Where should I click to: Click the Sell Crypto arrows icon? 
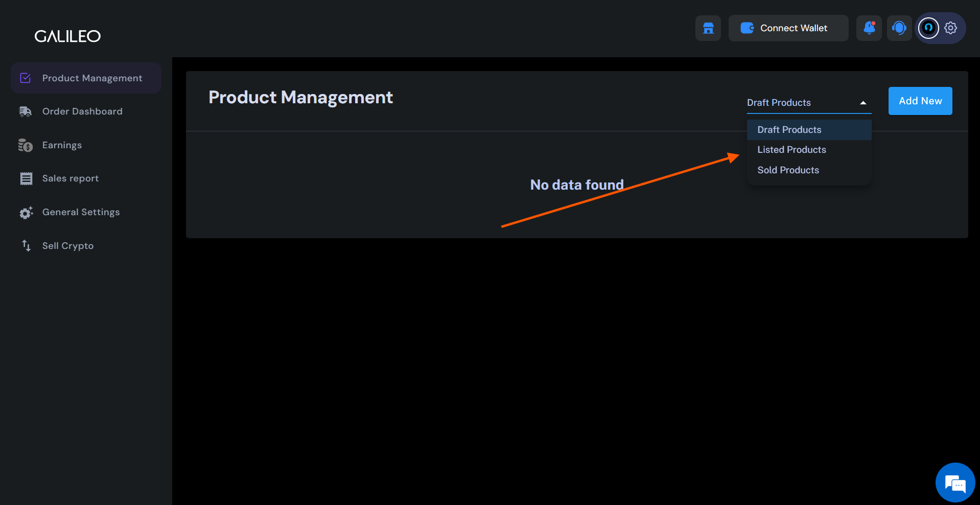[x=26, y=246]
